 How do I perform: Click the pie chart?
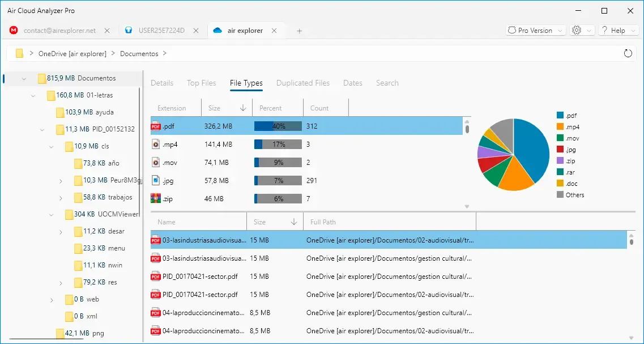513,155
